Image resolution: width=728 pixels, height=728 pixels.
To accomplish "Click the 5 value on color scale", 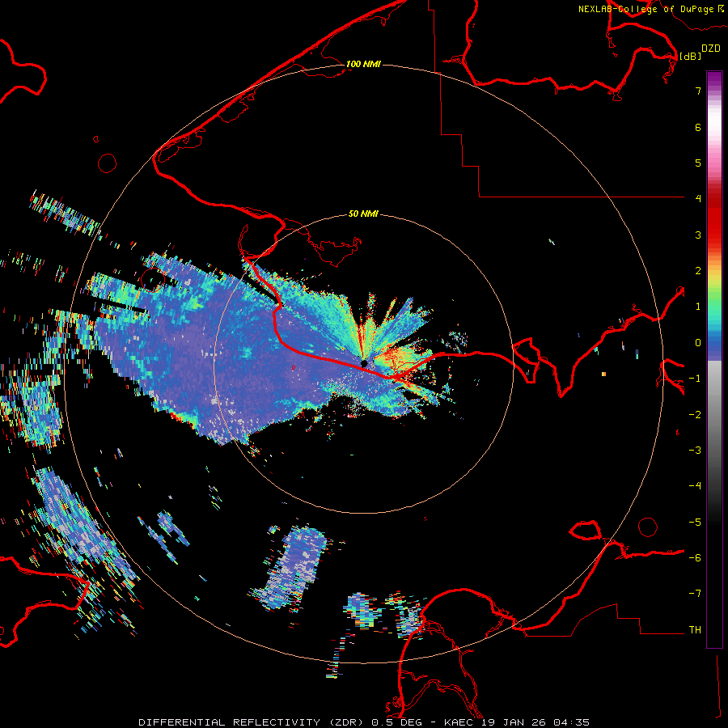I will coord(698,163).
